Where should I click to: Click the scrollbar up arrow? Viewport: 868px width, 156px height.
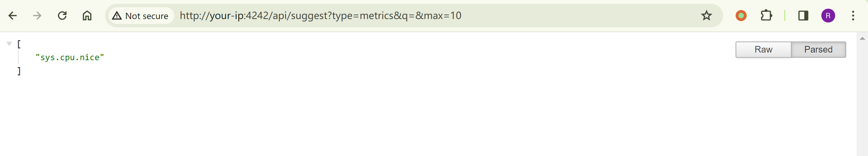point(862,38)
